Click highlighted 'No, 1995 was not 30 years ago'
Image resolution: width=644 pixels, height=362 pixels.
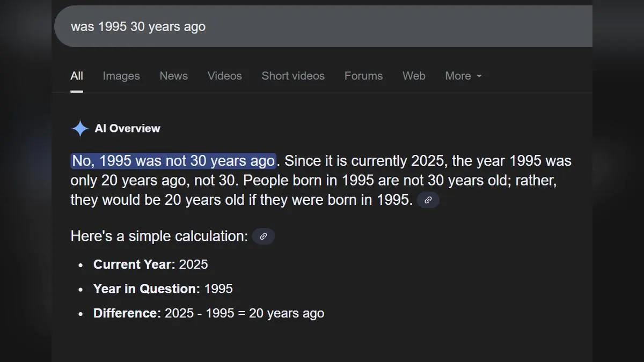point(173,161)
